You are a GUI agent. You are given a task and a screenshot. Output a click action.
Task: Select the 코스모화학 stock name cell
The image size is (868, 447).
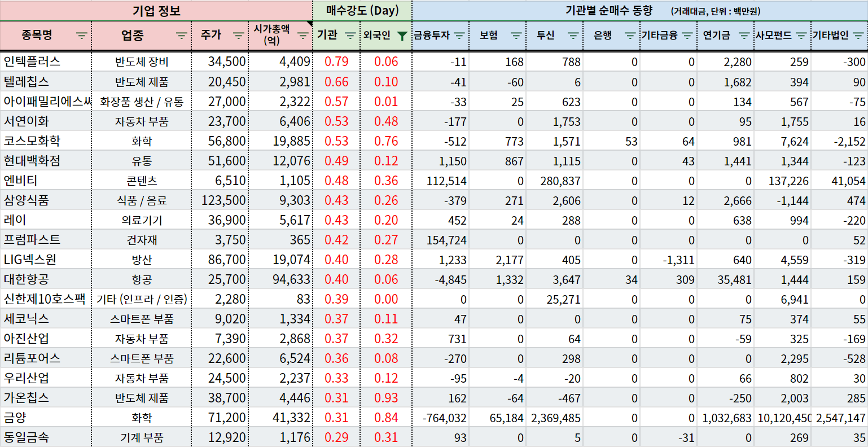(46, 141)
